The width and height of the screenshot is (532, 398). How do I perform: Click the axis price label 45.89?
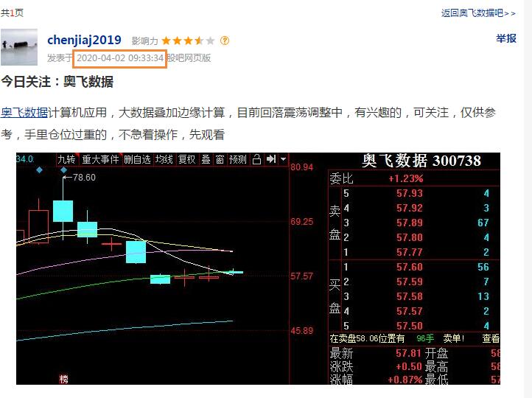pyautogui.click(x=301, y=331)
